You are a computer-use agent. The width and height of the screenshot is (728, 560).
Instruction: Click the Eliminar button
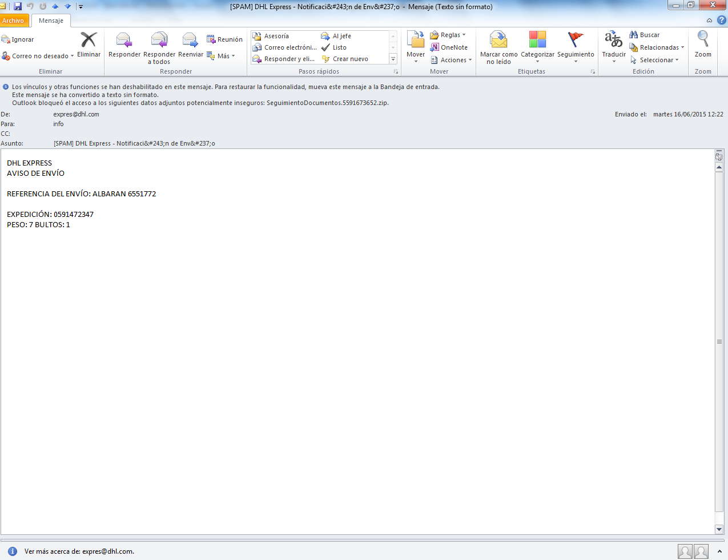pos(89,46)
